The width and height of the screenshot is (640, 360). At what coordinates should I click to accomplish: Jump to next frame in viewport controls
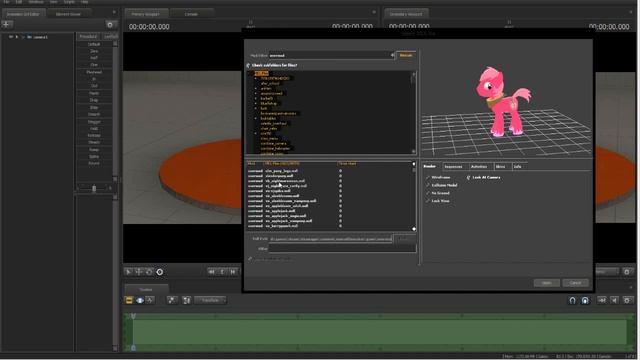pyautogui.click(x=233, y=272)
